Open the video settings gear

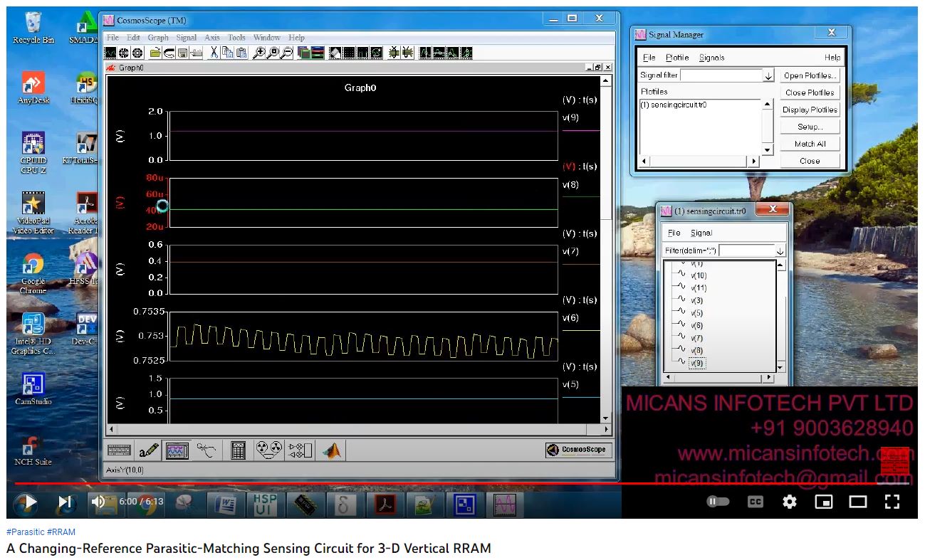[789, 502]
